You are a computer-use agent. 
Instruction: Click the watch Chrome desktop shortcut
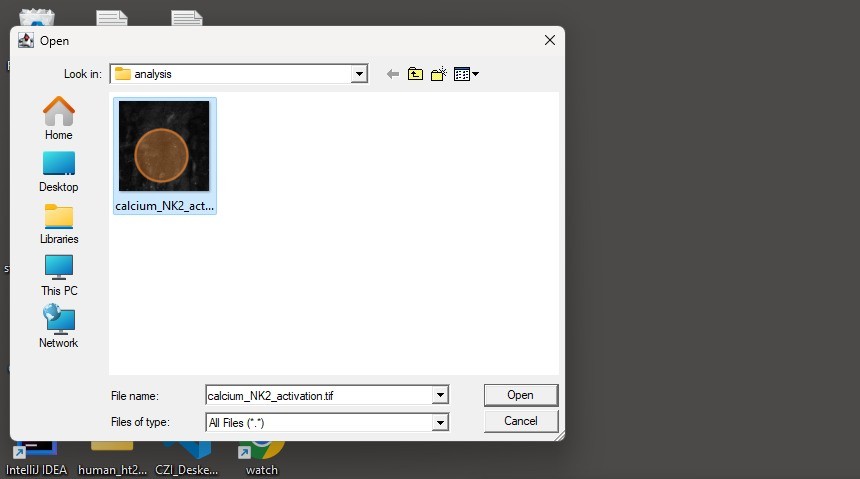point(261,456)
